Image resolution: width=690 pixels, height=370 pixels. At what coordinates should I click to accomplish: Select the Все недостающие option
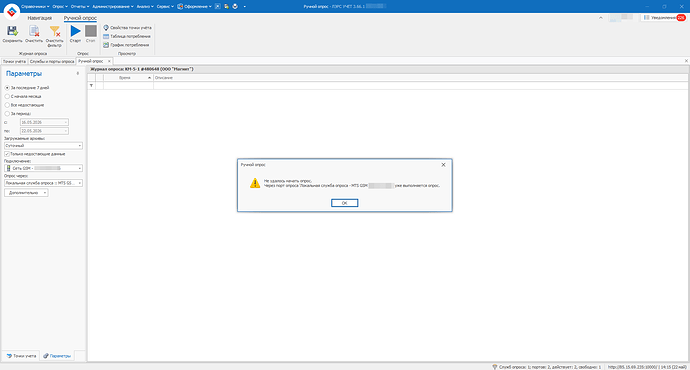point(25,105)
